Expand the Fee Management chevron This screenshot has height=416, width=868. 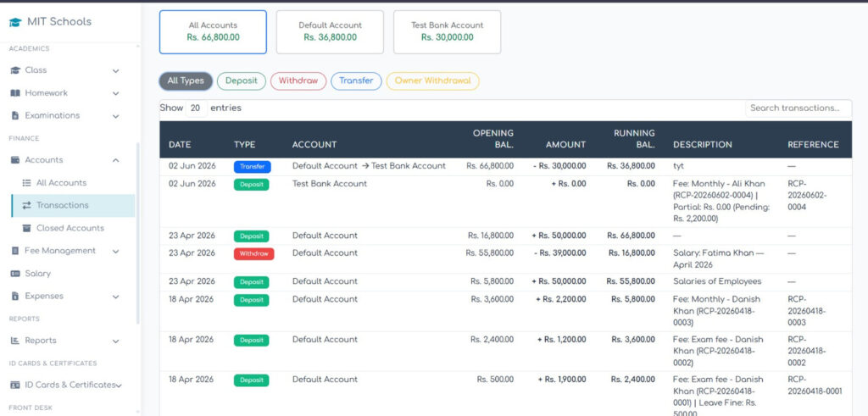pos(115,251)
